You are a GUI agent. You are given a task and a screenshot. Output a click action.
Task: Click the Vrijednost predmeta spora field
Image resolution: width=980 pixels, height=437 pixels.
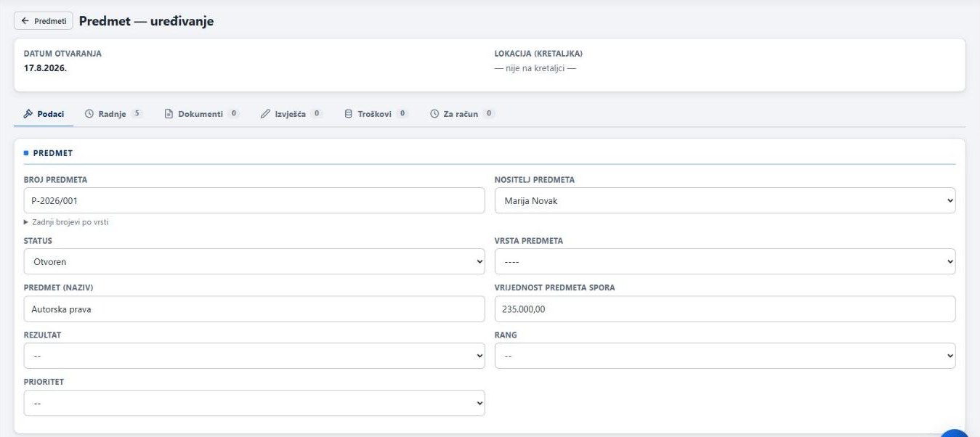tap(725, 309)
